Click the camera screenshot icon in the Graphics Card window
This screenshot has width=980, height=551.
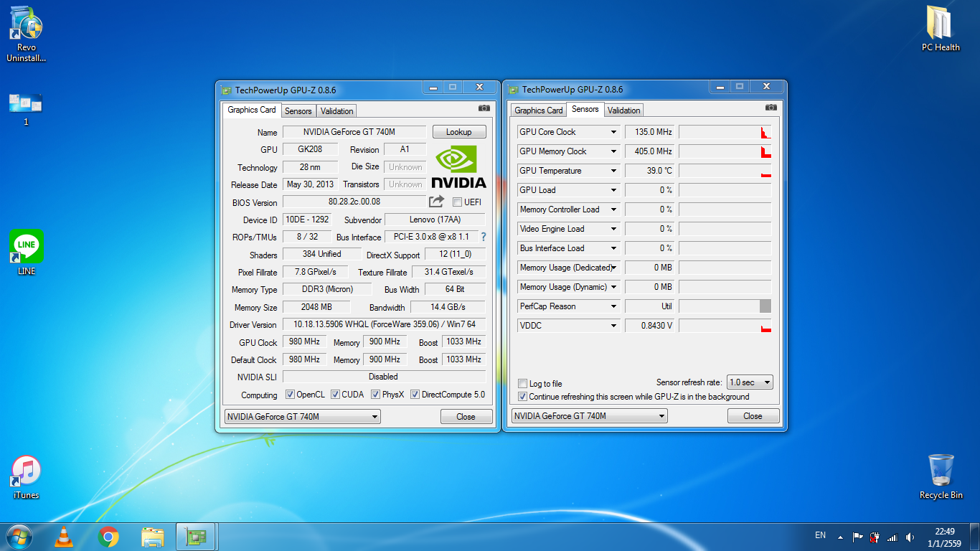tap(484, 108)
